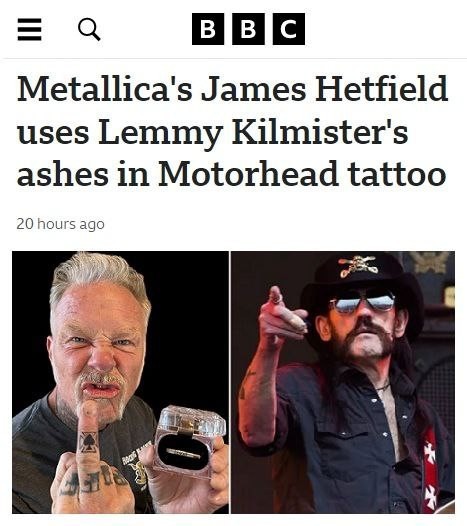Screen dimensions: 467x526
Task: Click the skull emblem on Lemmy's hat
Action: click(359, 266)
